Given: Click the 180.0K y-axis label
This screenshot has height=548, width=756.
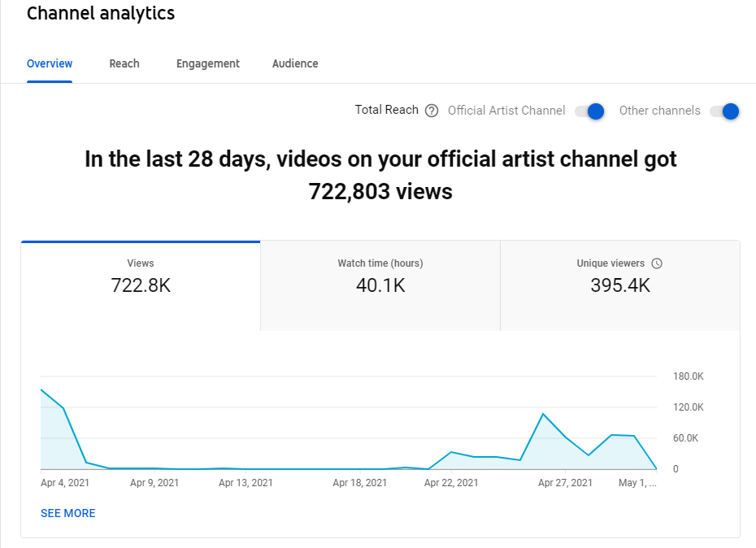Looking at the screenshot, I should click(688, 376).
